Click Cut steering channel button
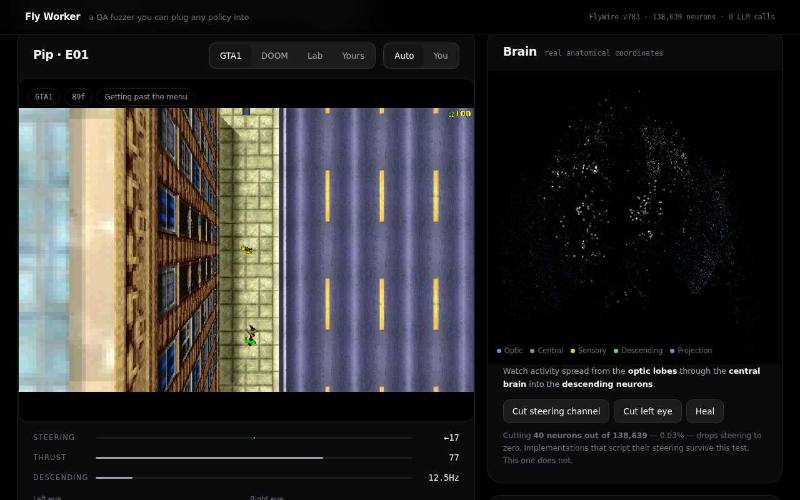The image size is (800, 500). click(x=556, y=411)
